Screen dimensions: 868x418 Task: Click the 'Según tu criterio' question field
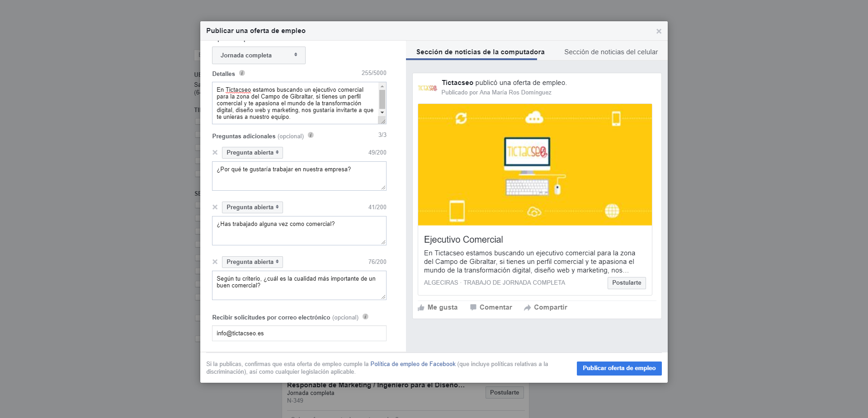[299, 285]
